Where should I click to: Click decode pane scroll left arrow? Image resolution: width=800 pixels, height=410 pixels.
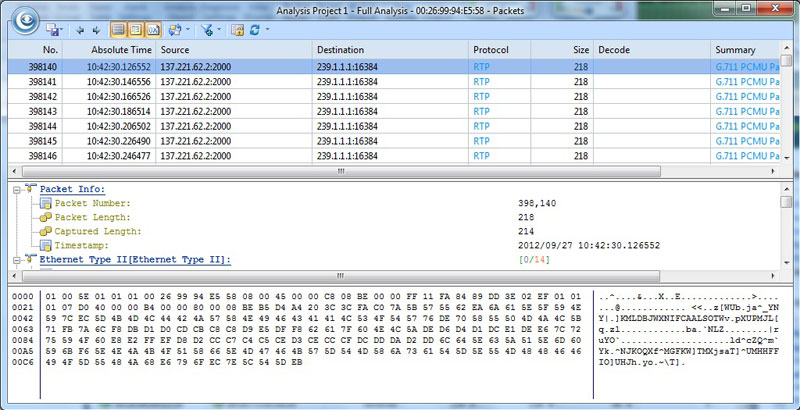14,276
